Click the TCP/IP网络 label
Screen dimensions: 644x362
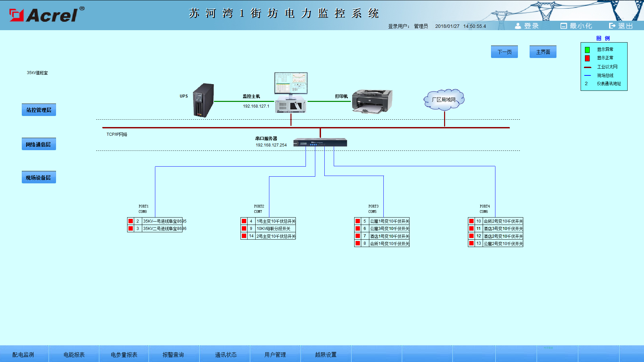[117, 134]
